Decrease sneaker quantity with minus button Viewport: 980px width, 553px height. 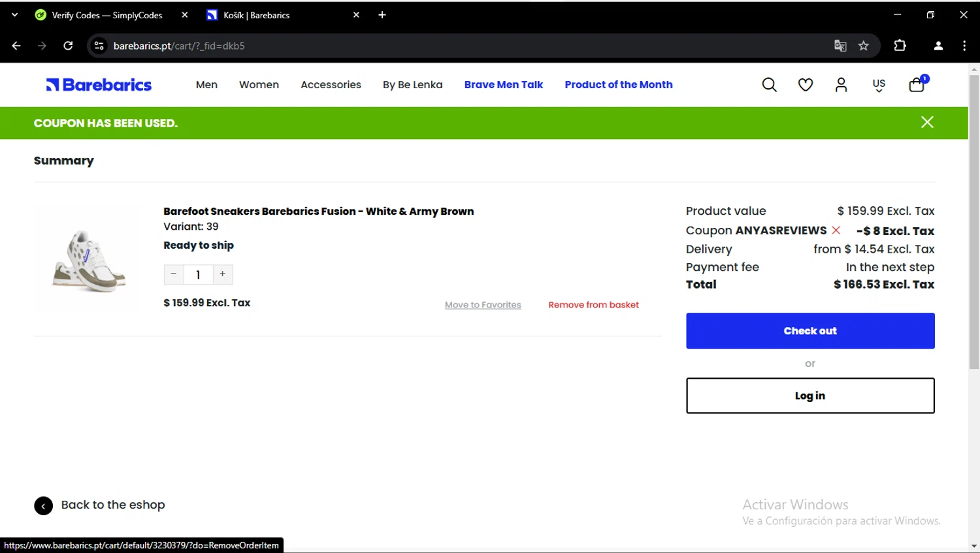(x=173, y=274)
